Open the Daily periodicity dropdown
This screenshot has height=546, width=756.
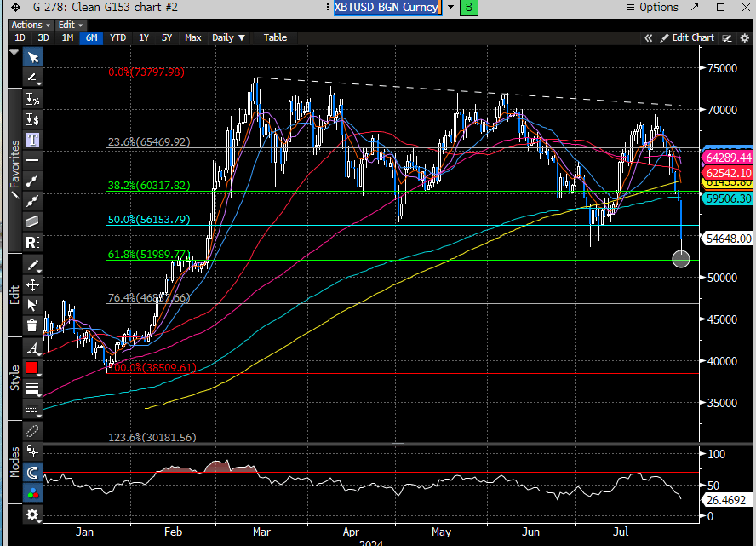(x=228, y=37)
